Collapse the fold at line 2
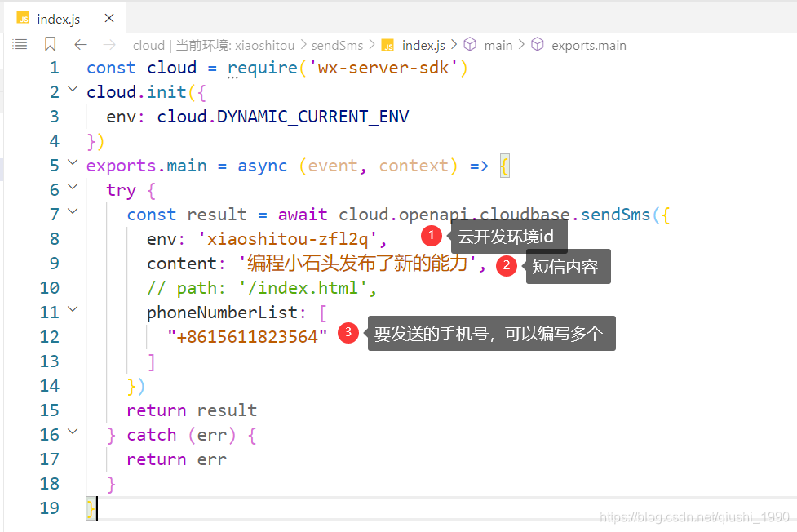797x532 pixels. [x=73, y=89]
